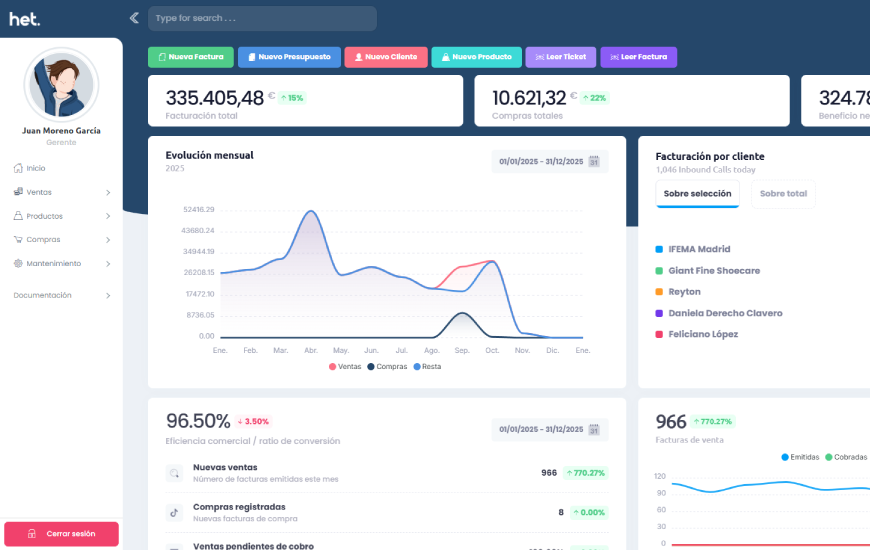Click the Mantenimiento gear icon
870x550 pixels.
18,264
